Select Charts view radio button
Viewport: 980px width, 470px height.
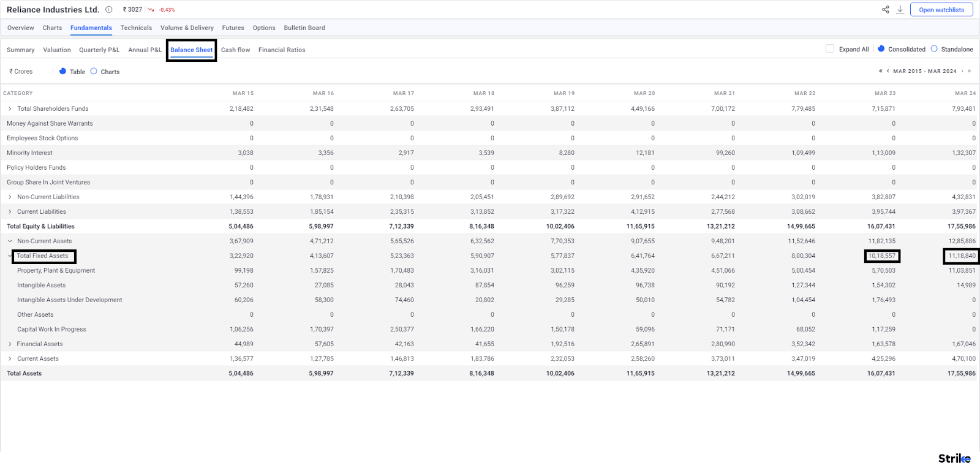(94, 71)
